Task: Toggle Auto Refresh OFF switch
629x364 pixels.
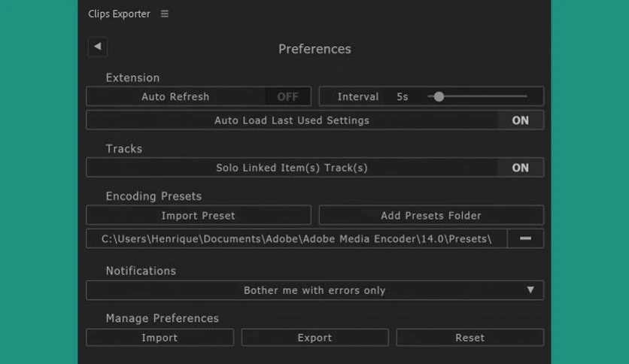Action: click(x=287, y=96)
